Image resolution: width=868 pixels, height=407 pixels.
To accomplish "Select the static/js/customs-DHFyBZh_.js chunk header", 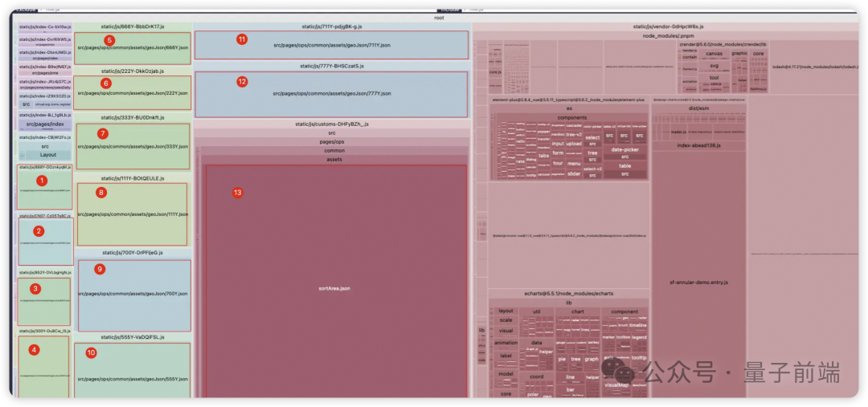I will (332, 124).
